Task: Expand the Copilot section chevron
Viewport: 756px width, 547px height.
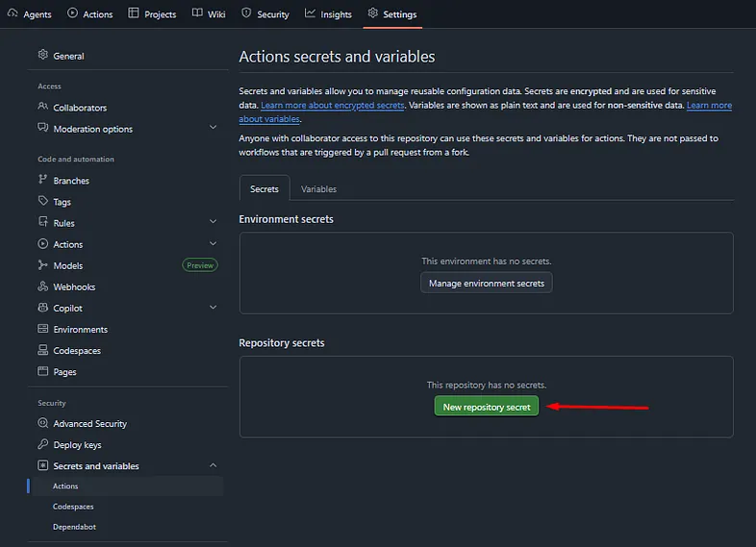Action: coord(214,308)
